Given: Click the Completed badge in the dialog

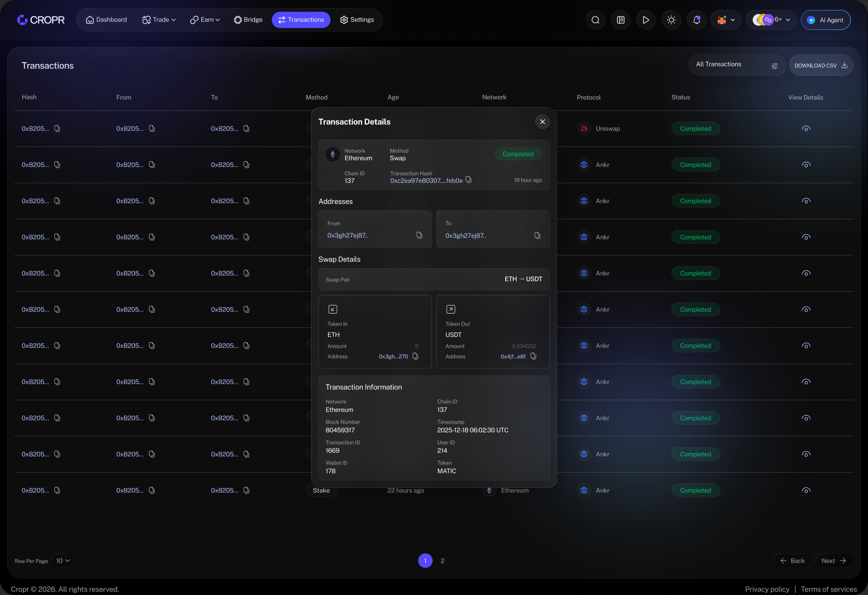Looking at the screenshot, I should click(518, 154).
